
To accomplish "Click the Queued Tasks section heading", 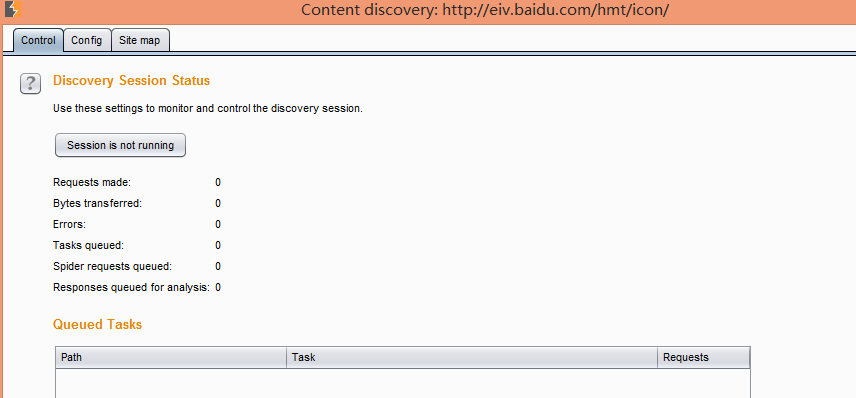I will click(97, 324).
